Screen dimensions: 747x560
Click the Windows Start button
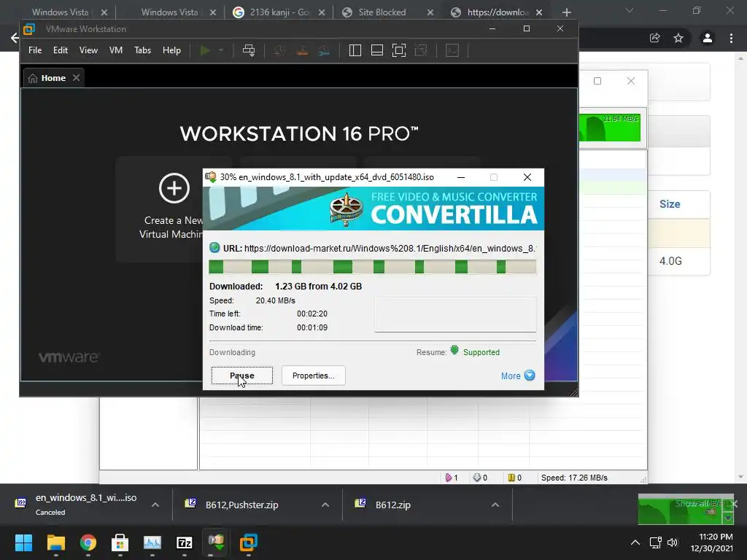pyautogui.click(x=23, y=542)
